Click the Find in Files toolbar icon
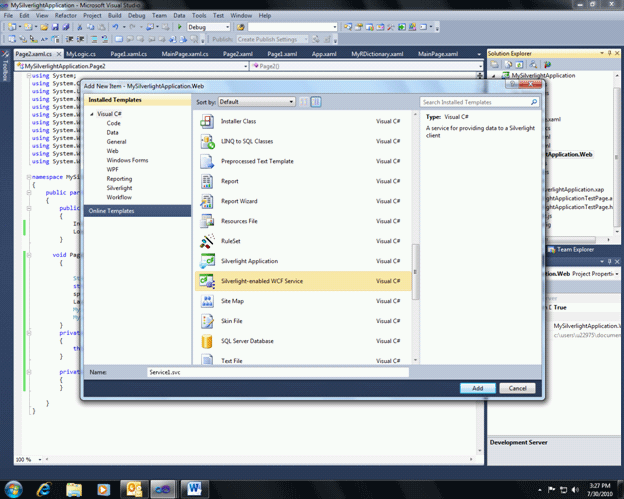The height and width of the screenshot is (499, 624). point(240,27)
